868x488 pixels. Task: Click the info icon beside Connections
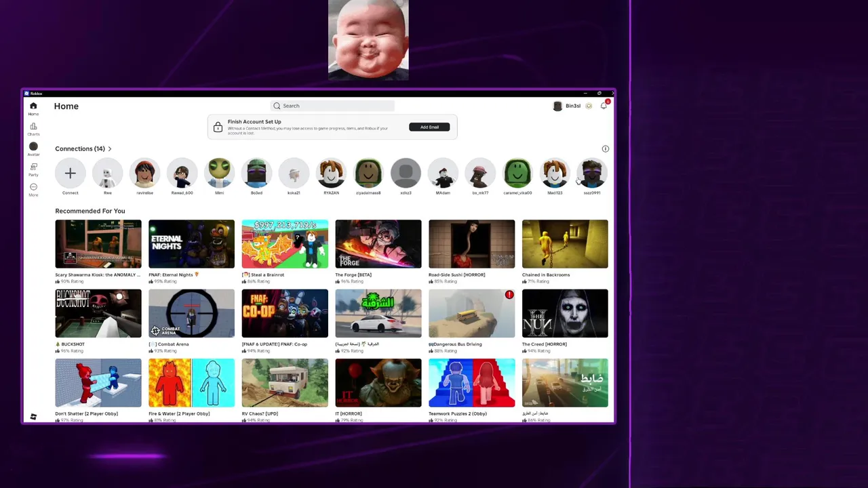click(x=606, y=148)
